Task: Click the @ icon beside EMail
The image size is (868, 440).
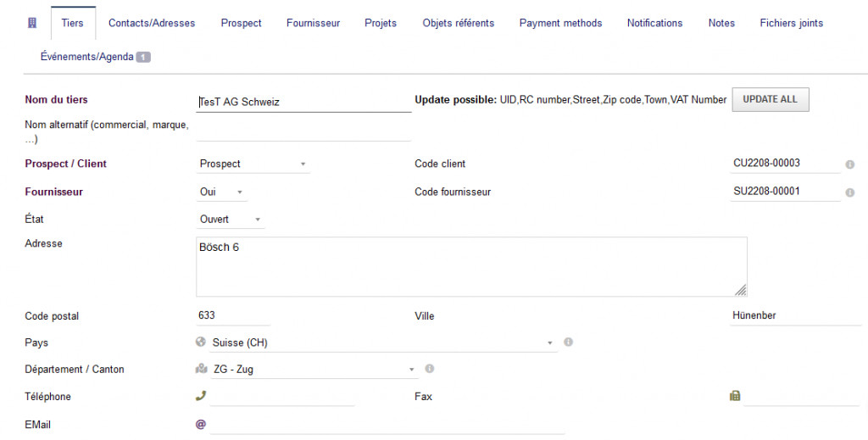Action: pyautogui.click(x=201, y=423)
